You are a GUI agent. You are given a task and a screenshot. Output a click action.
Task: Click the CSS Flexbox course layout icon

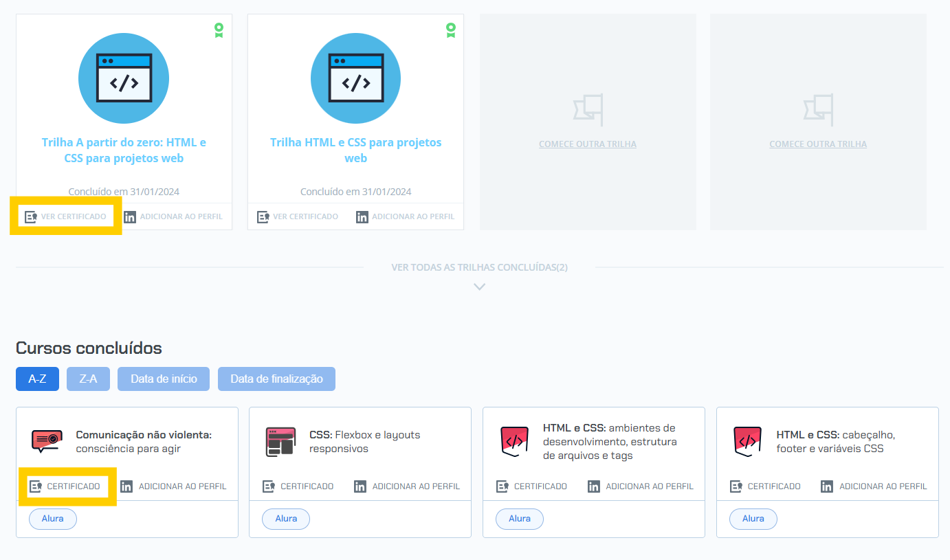click(280, 441)
